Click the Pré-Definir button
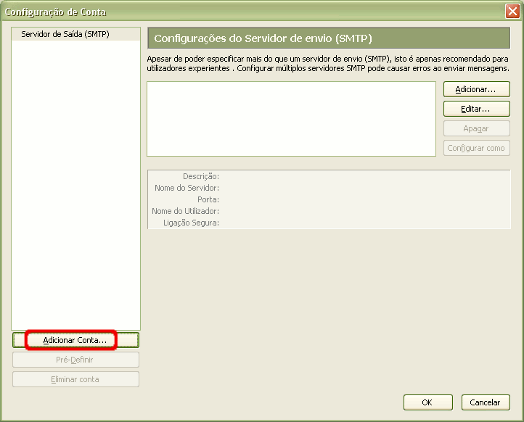Screen dimensions: 524x422 click(x=76, y=360)
